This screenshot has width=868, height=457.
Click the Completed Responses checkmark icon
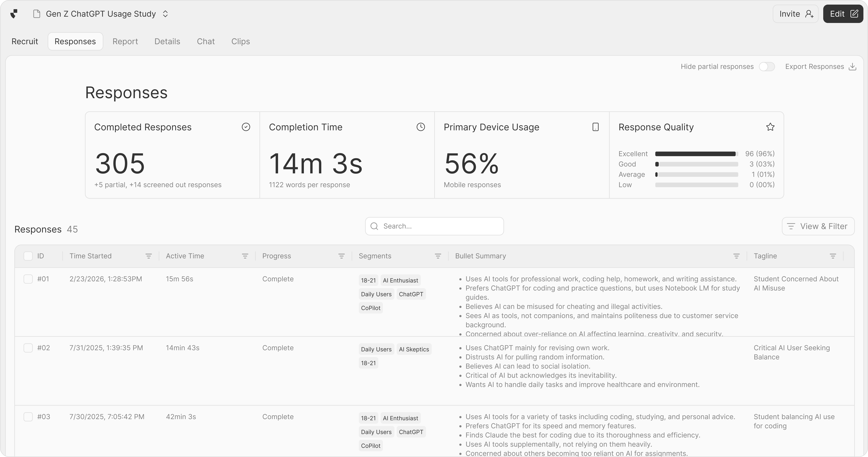tap(246, 127)
